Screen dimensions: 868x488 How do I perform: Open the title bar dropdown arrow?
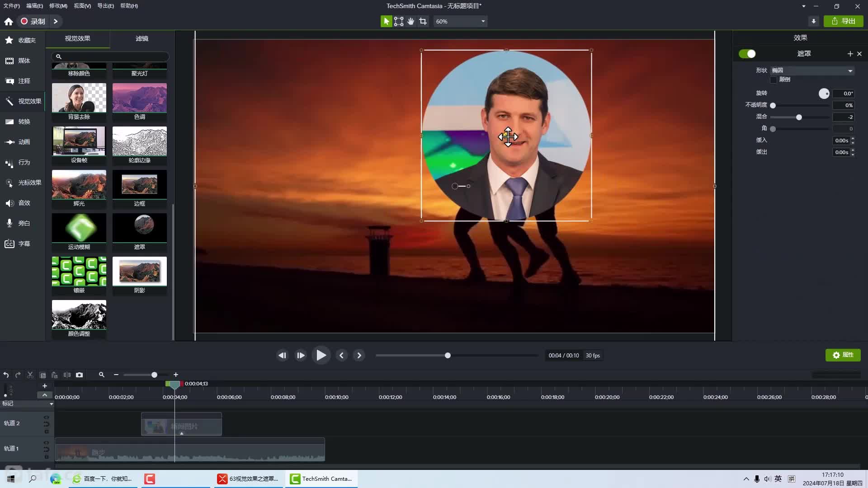coord(803,6)
